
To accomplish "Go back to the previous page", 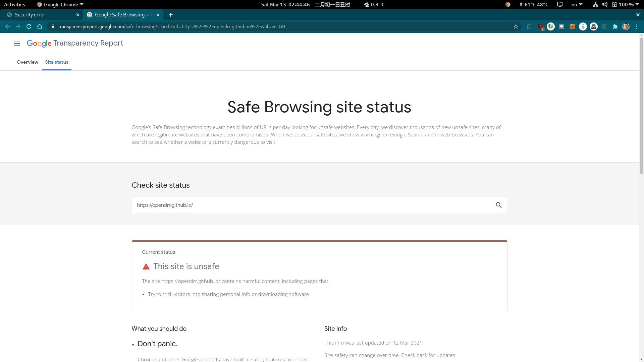I will click(7, 26).
